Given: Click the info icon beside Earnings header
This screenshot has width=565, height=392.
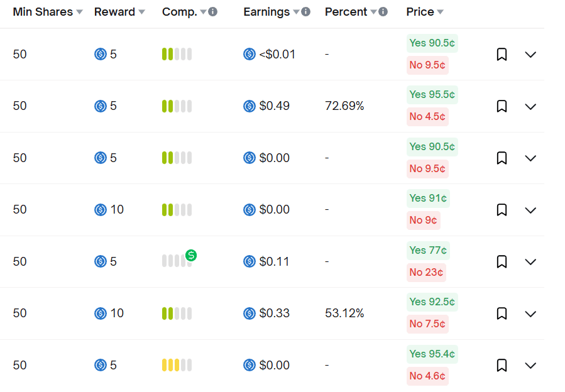Looking at the screenshot, I should [x=305, y=12].
